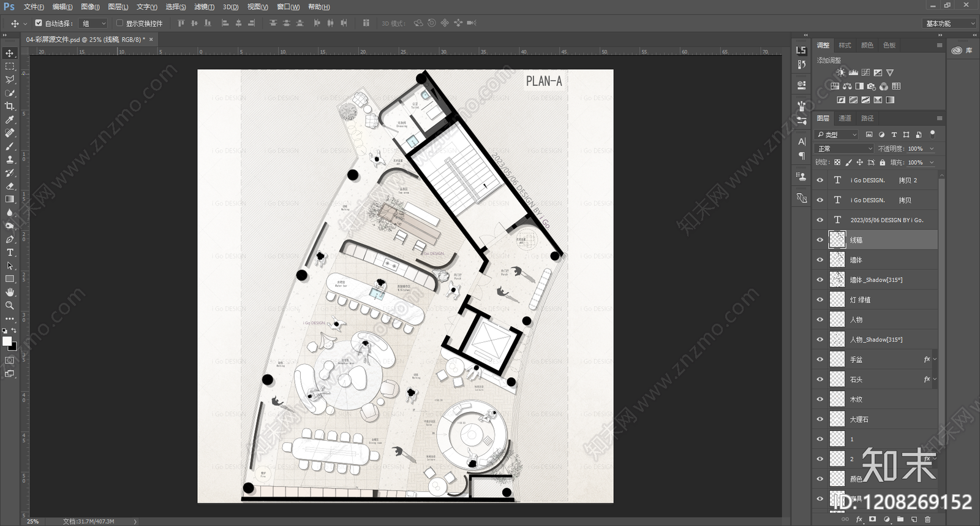Image resolution: width=980 pixels, height=526 pixels.
Task: Click the foreground color swatch
Action: point(7,341)
